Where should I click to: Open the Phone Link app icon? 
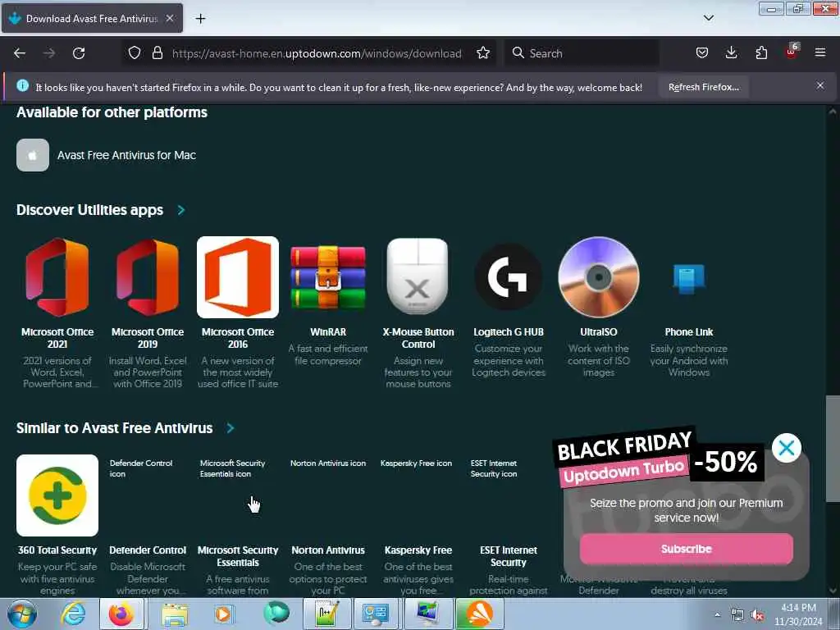[x=689, y=279]
